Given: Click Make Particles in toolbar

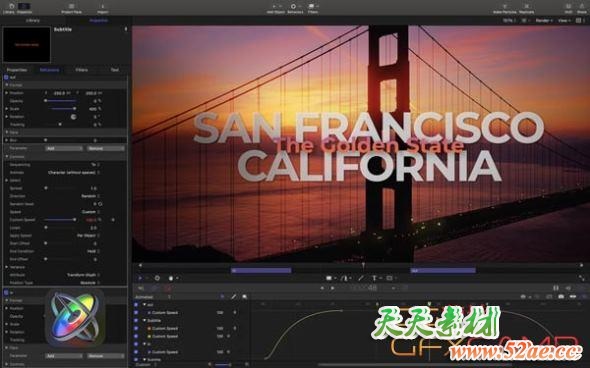Looking at the screenshot, I should pyautogui.click(x=505, y=8).
